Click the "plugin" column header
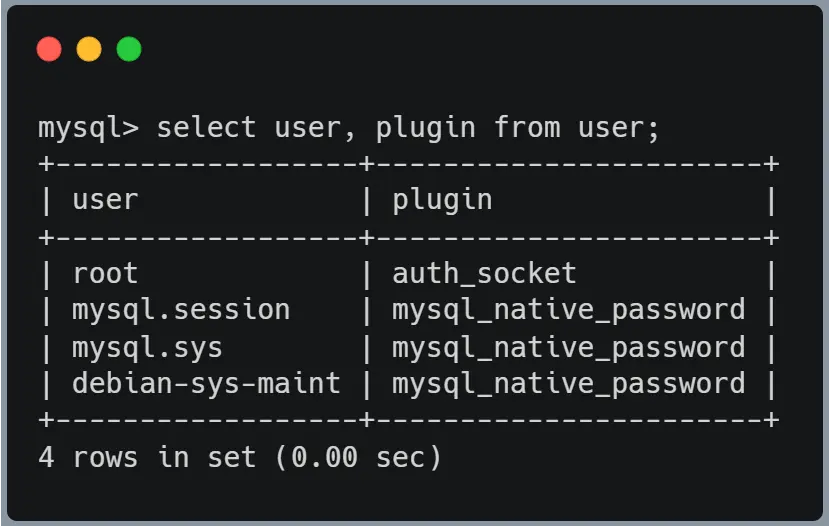This screenshot has width=830, height=526. pyautogui.click(x=442, y=199)
